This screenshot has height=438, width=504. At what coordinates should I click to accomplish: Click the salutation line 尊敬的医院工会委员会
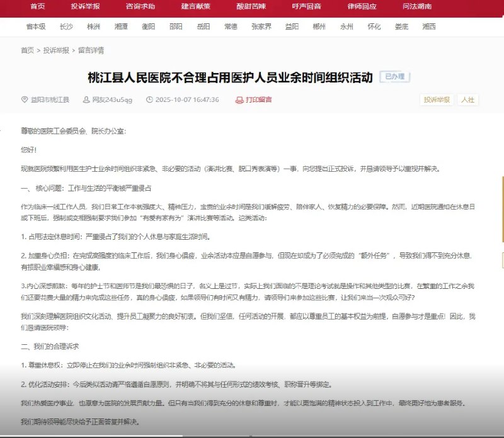(x=74, y=131)
